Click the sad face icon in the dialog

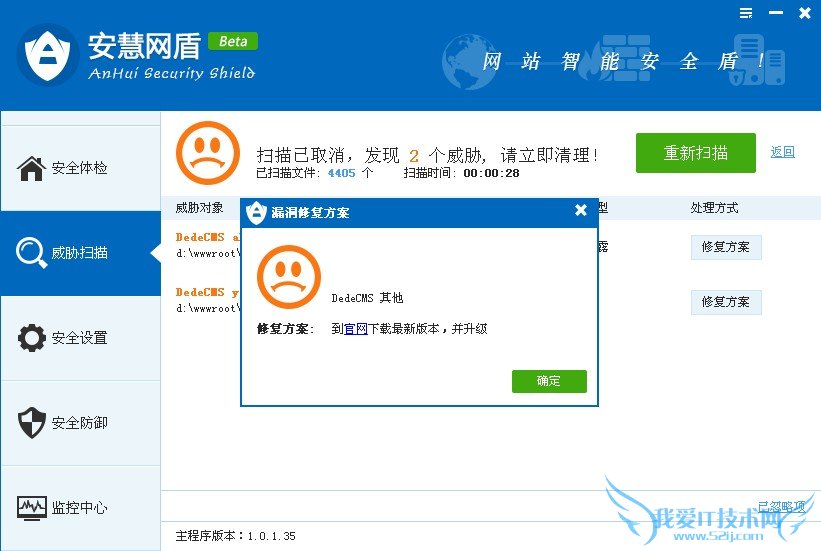tap(289, 277)
